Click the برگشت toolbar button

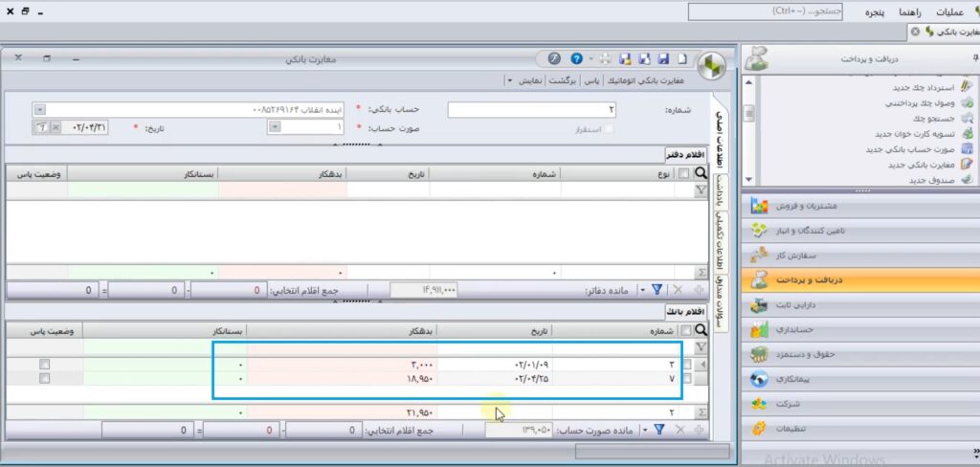tap(564, 80)
